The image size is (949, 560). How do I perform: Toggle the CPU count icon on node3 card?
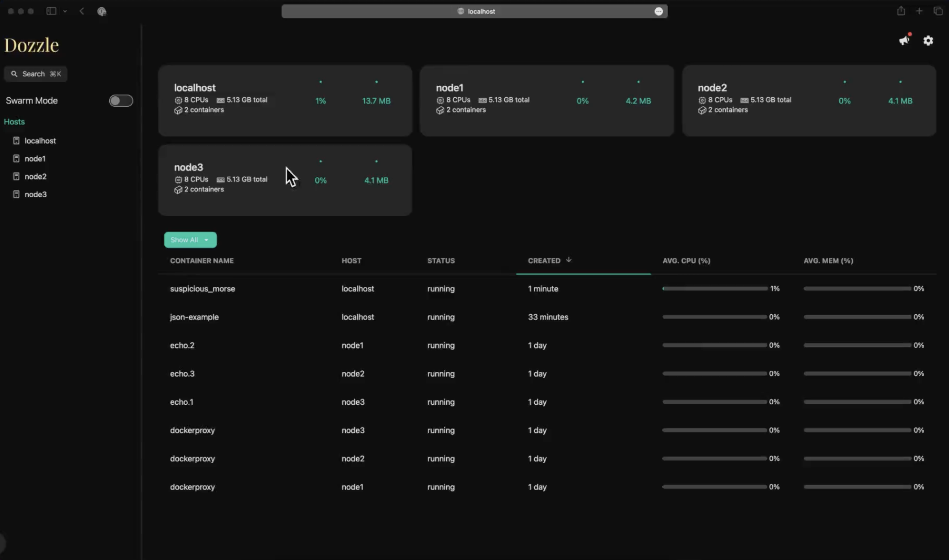[178, 179]
